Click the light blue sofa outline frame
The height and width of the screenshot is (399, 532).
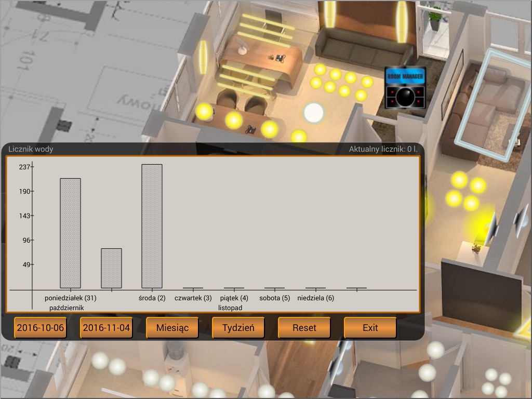493,106
